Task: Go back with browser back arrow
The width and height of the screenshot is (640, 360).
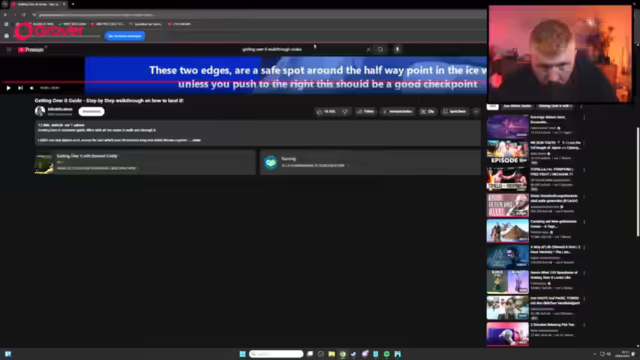Action: [5, 15]
